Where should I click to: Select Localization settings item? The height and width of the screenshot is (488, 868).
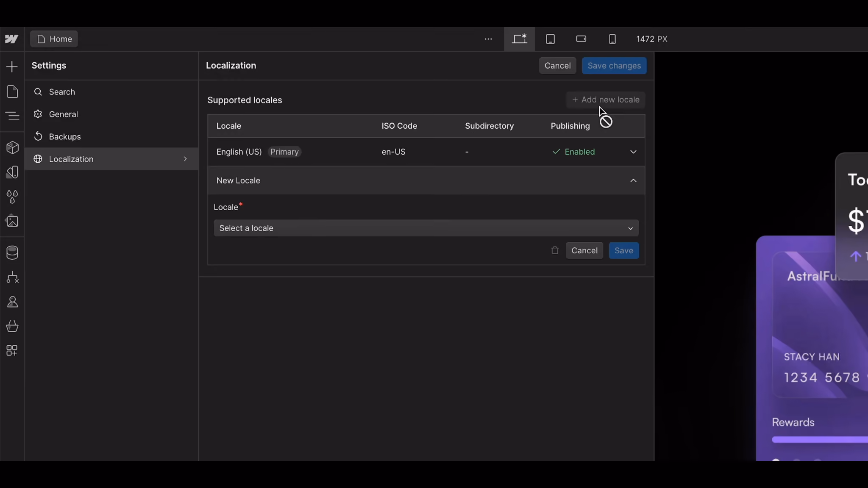[x=111, y=159]
